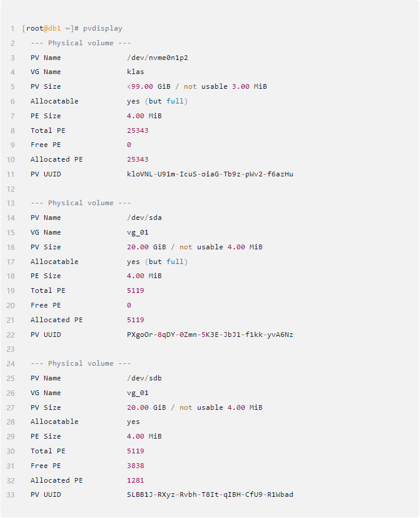Viewport: 420px width, 518px height.
Task: Click vg_01 under /dev/sda
Action: point(138,233)
